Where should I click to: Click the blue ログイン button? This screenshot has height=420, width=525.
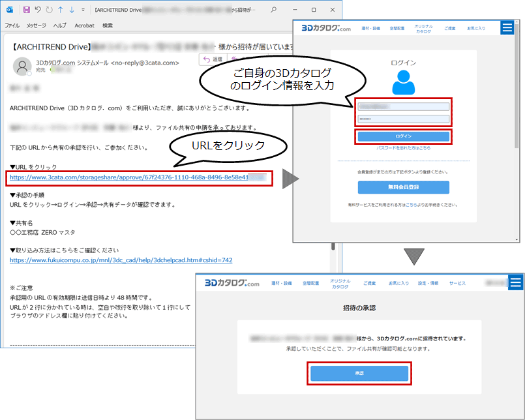(404, 136)
